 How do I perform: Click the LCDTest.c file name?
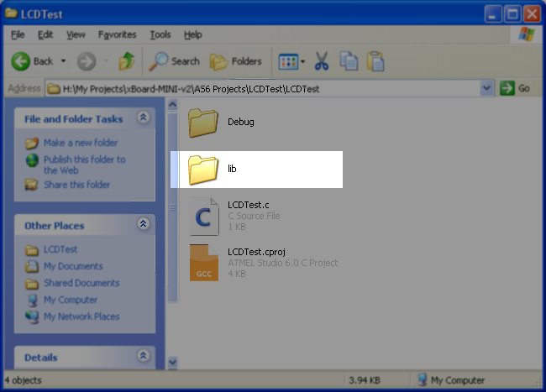click(249, 205)
